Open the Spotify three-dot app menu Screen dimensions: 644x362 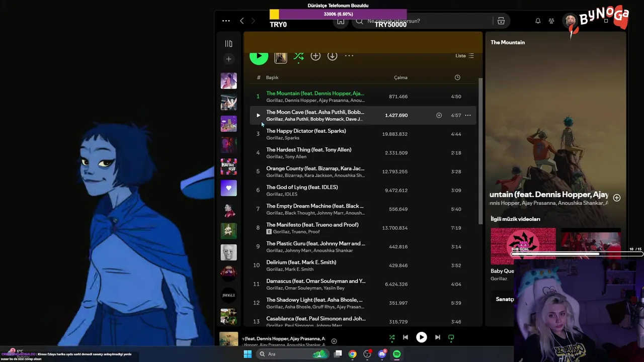pyautogui.click(x=226, y=21)
